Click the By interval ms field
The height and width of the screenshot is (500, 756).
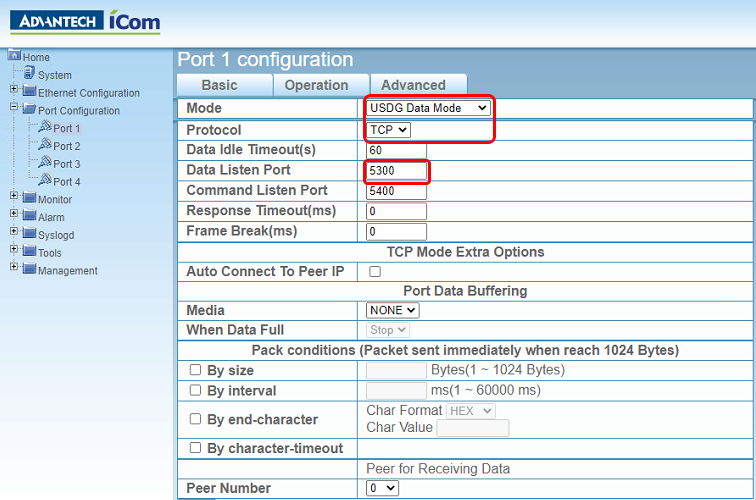(396, 391)
